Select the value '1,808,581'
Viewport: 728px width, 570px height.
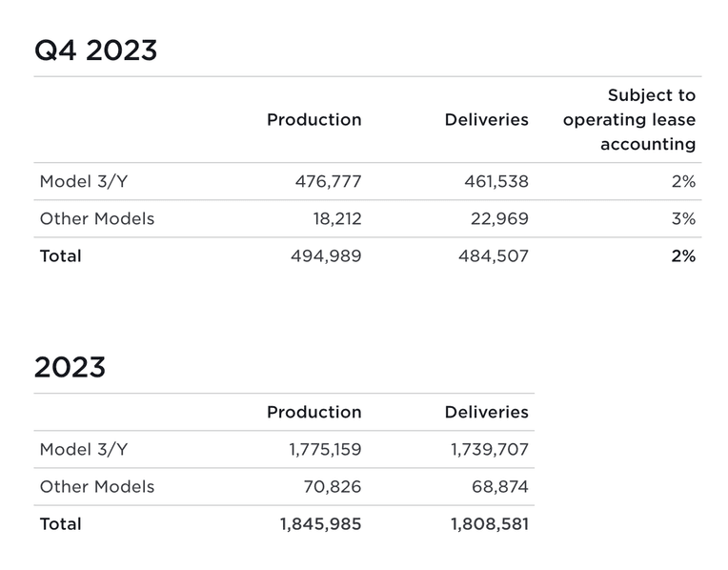pyautogui.click(x=490, y=524)
